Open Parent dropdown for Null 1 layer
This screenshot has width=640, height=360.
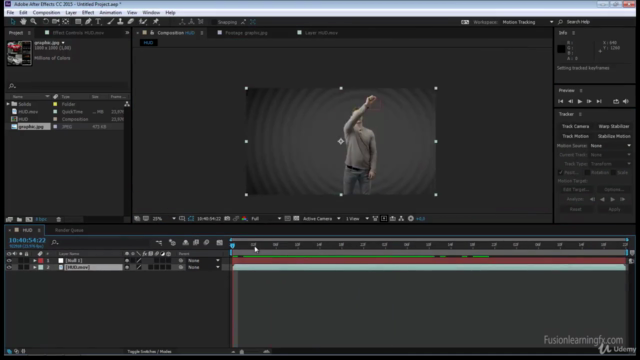coord(204,260)
